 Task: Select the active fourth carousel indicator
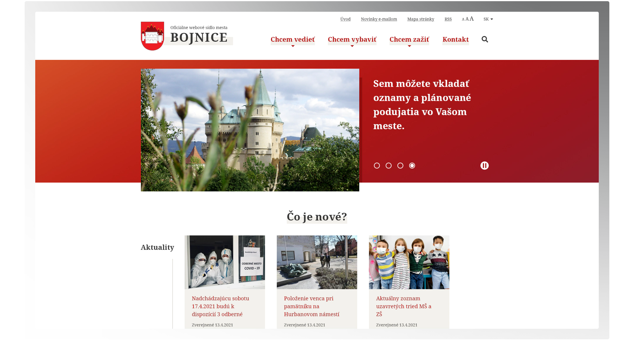tap(412, 166)
